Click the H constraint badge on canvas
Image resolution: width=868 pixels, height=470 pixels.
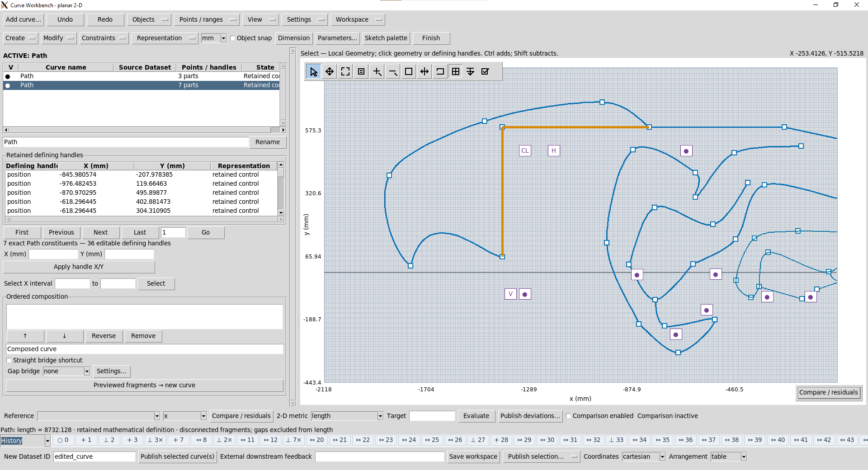coord(554,150)
